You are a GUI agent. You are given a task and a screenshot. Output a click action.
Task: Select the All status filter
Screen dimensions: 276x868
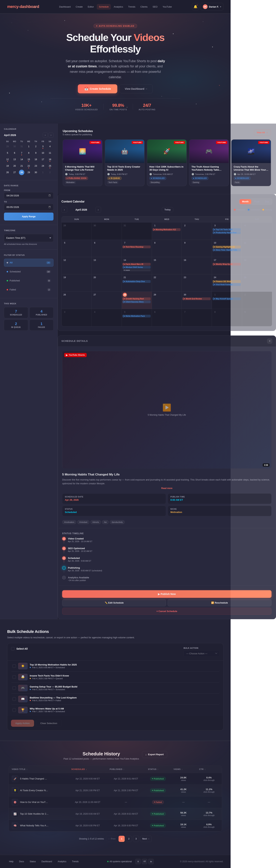tap(29, 262)
